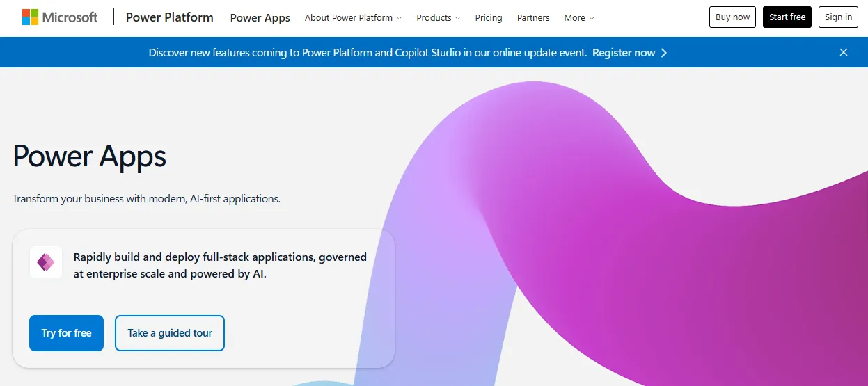Image resolution: width=868 pixels, height=386 pixels.
Task: Take a guided tour of Power Apps
Action: [x=170, y=333]
